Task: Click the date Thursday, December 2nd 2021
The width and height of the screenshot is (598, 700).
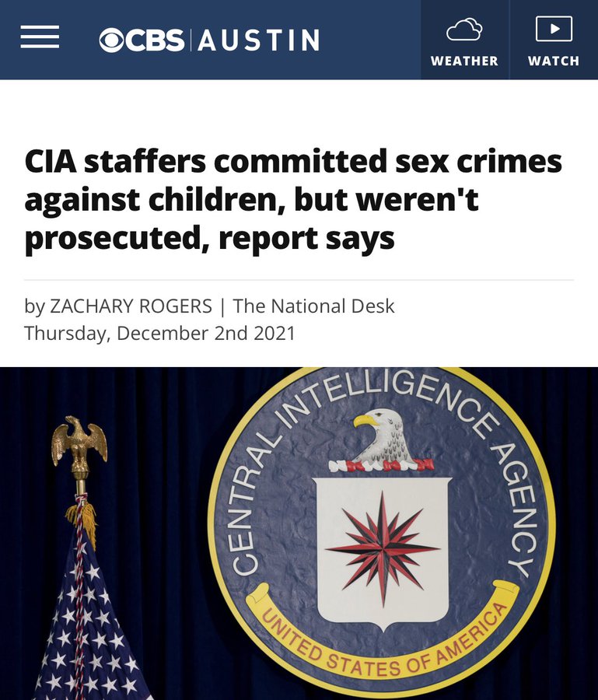Action: point(159,333)
